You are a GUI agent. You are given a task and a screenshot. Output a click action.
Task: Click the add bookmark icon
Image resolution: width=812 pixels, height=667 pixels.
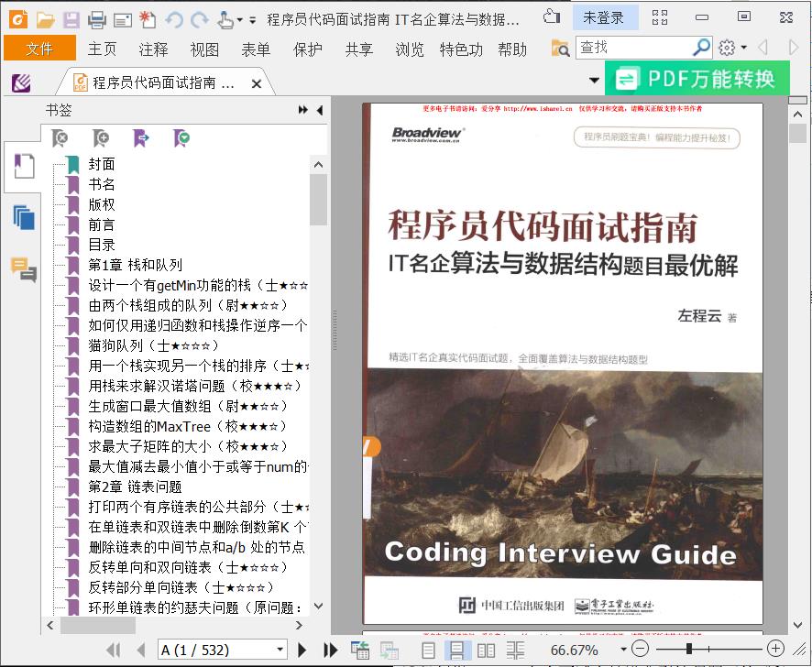coord(101,137)
